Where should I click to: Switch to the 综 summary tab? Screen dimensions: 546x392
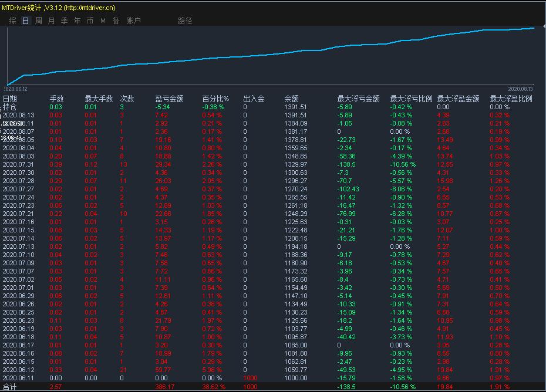12,21
